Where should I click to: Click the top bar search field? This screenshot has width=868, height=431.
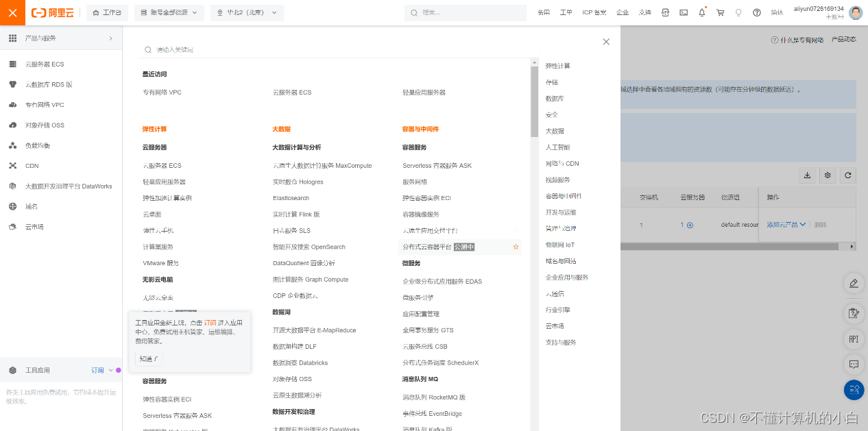[464, 12]
